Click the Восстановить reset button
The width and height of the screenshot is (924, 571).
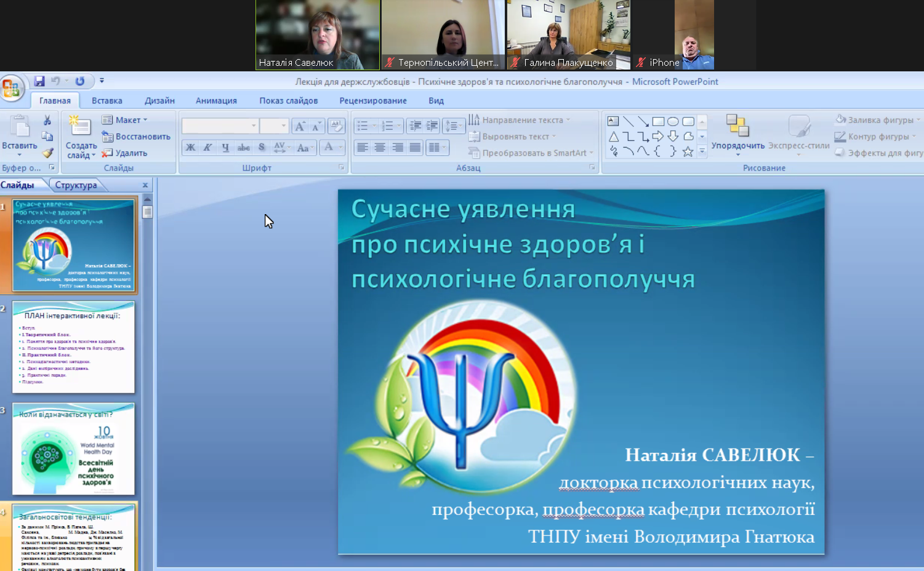pyautogui.click(x=136, y=137)
